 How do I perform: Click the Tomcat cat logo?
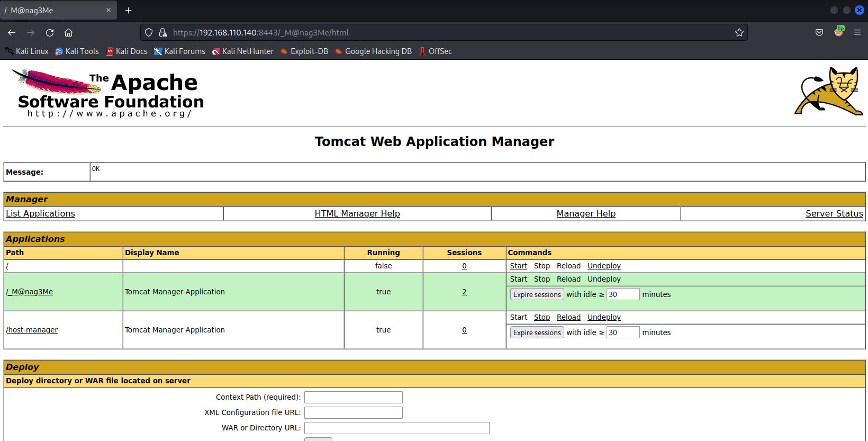coord(829,91)
